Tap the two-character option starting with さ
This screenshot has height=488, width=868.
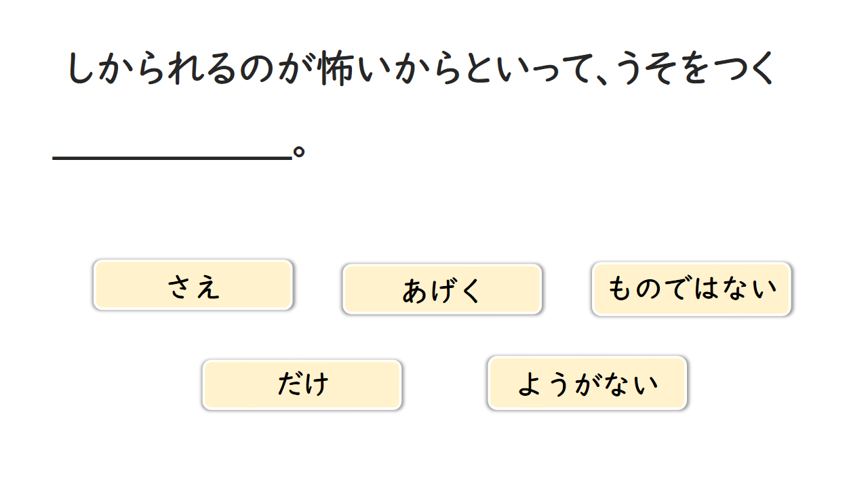(x=193, y=285)
